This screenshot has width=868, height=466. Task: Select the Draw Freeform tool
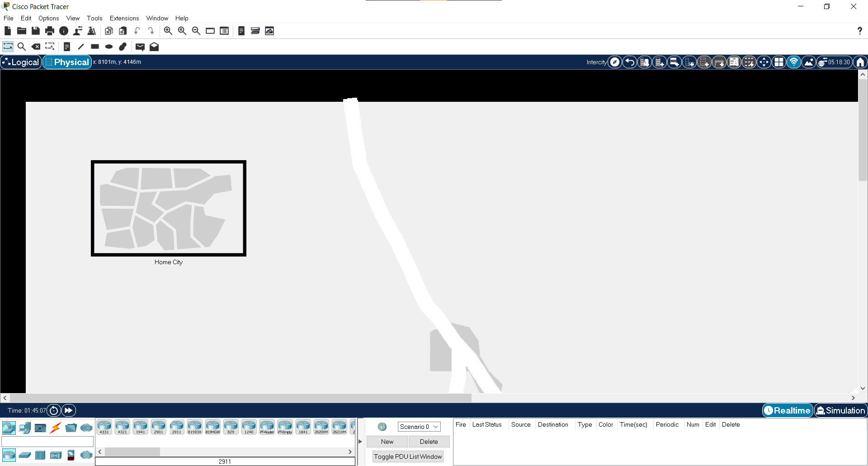coord(123,47)
